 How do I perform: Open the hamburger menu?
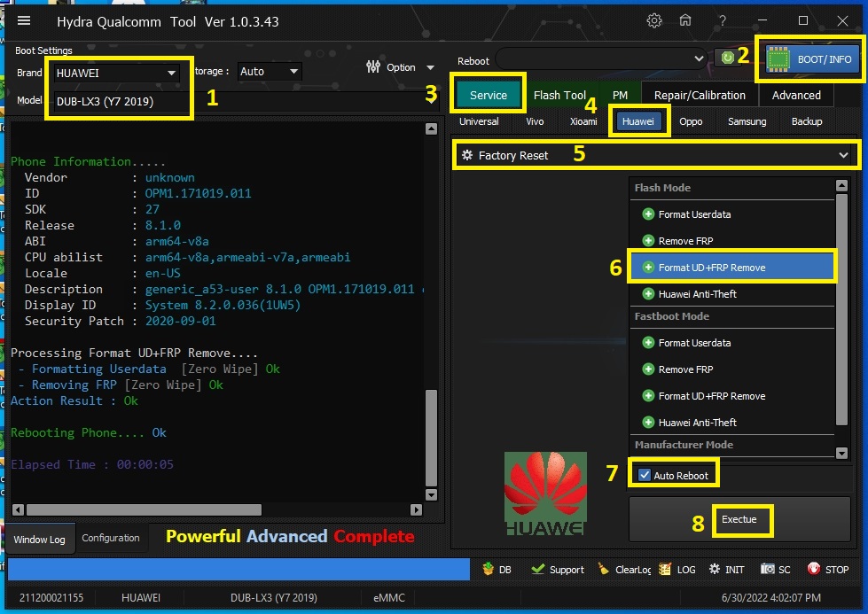coord(24,21)
